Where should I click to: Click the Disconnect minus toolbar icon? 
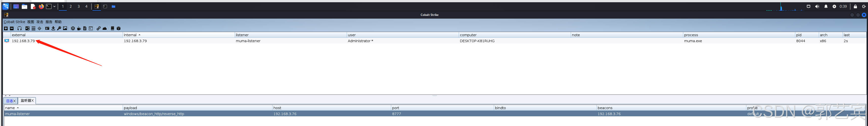coord(12,28)
